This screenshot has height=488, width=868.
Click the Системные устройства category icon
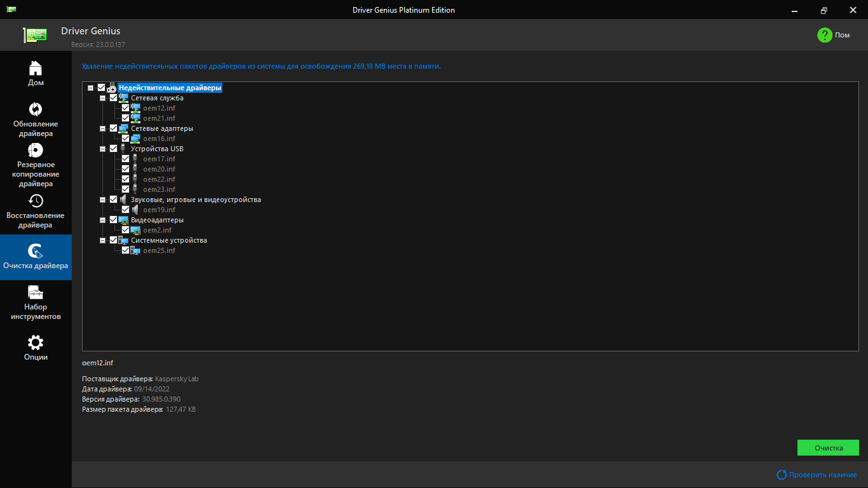pyautogui.click(x=123, y=240)
